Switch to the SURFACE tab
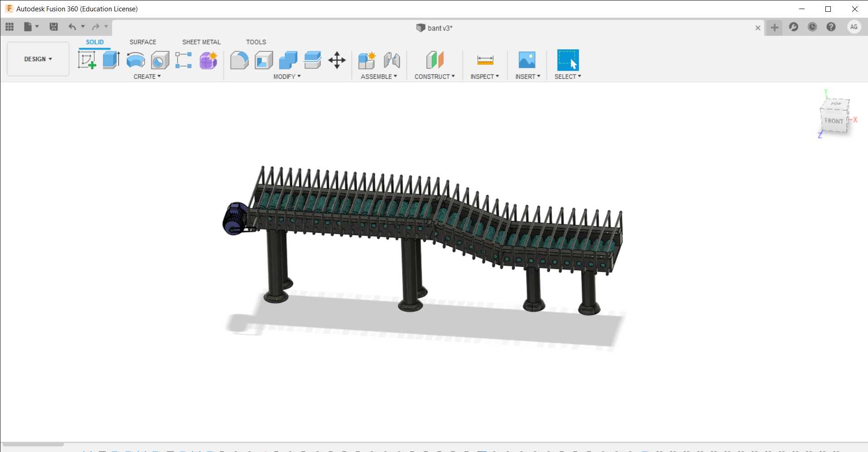Image resolution: width=868 pixels, height=452 pixels. [x=143, y=42]
